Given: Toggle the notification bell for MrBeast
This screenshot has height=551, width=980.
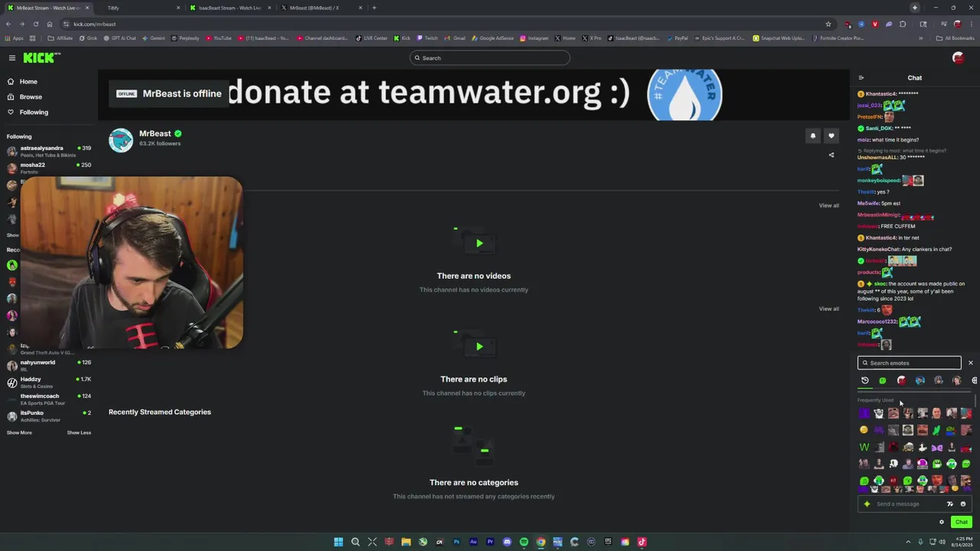Looking at the screenshot, I should 813,136.
